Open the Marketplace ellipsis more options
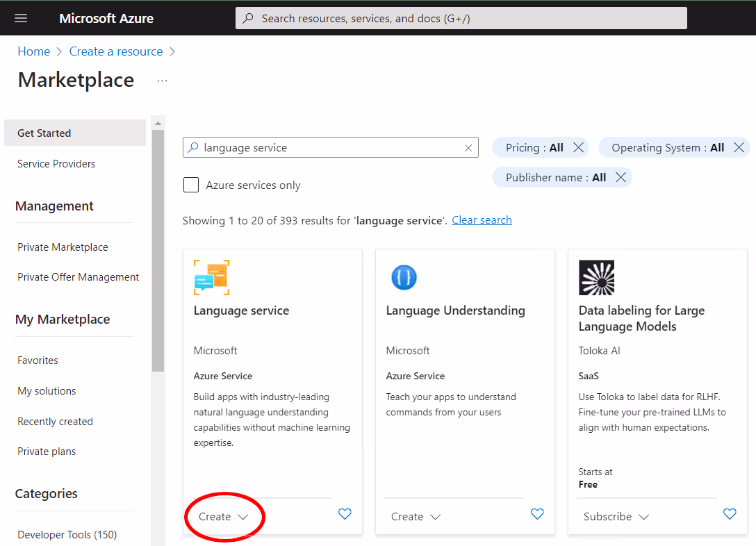756x546 pixels. pos(162,81)
